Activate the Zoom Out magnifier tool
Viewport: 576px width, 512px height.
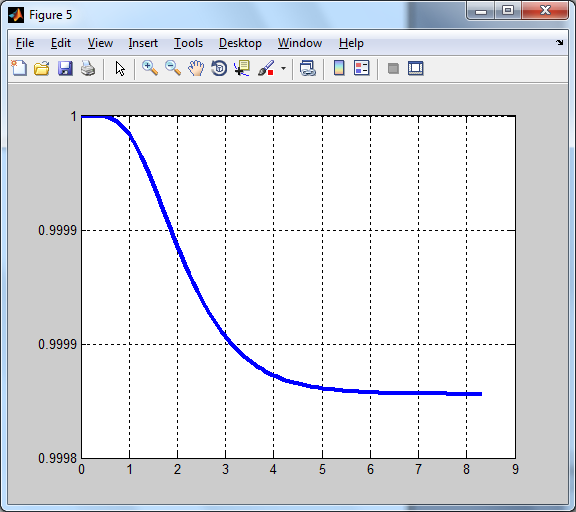point(173,68)
